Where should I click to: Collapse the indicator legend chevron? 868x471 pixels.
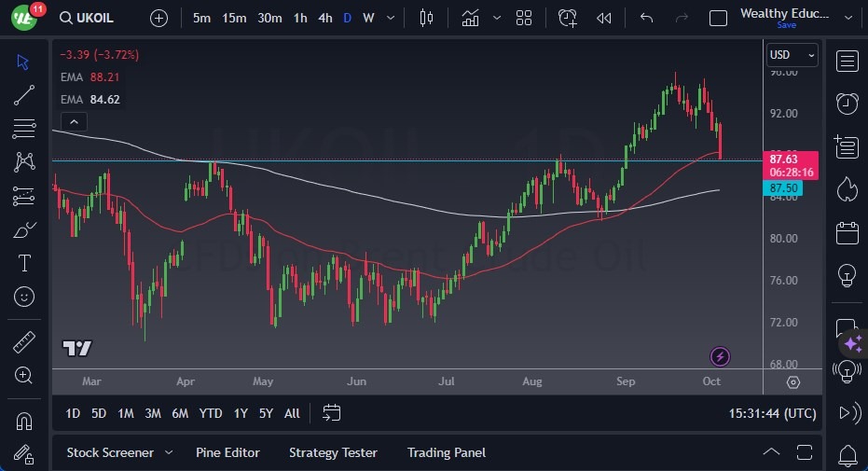(74, 121)
